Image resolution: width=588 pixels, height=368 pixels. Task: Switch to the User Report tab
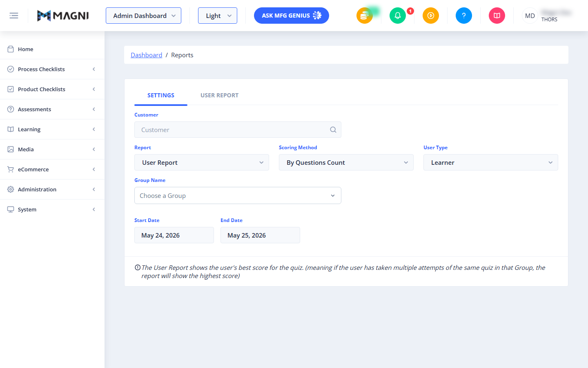[219, 95]
